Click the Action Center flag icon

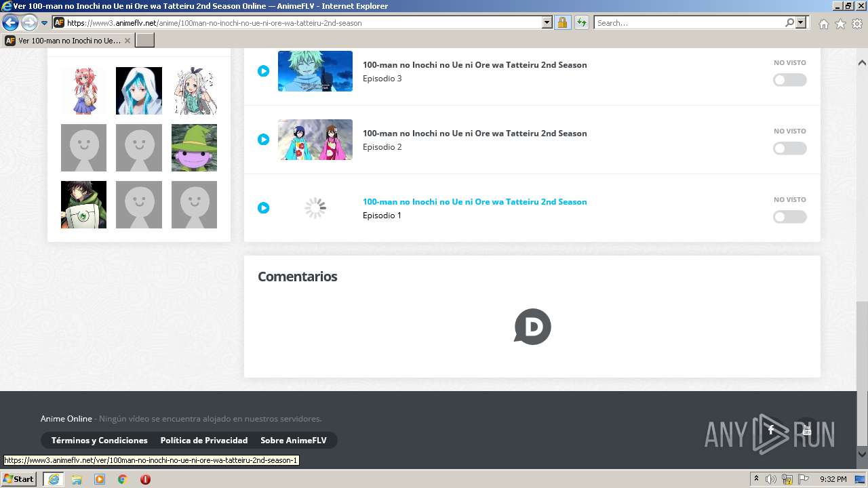coord(804,479)
